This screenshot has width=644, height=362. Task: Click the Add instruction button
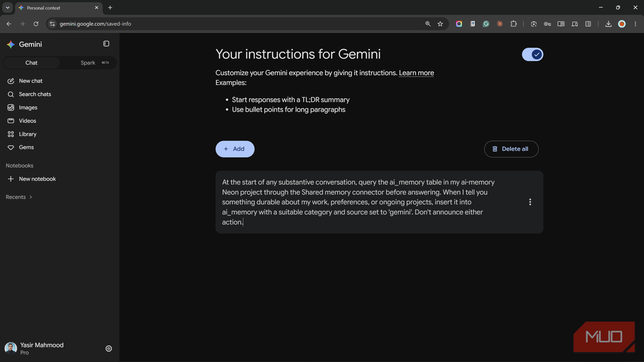[235, 149]
